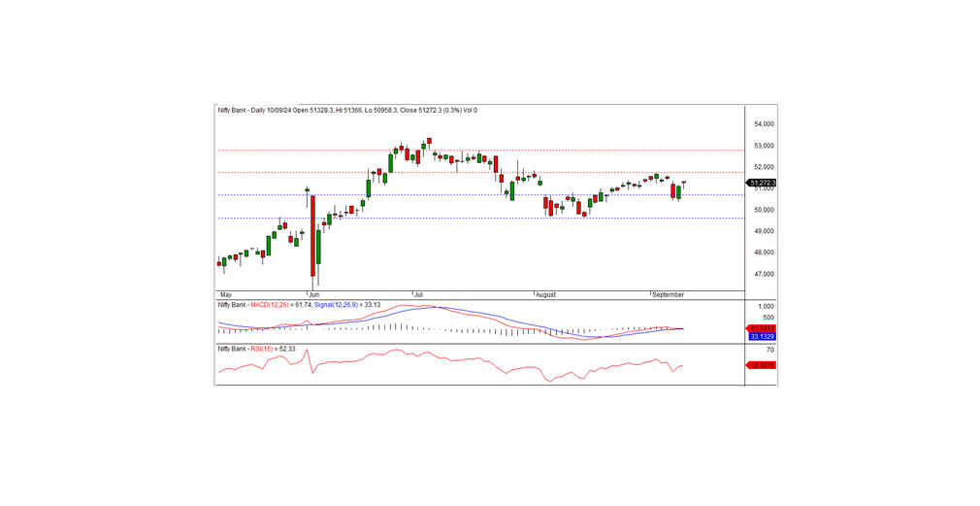Viewport: 980px width, 506px height.
Task: Click the August label on the time axis
Action: click(x=545, y=294)
